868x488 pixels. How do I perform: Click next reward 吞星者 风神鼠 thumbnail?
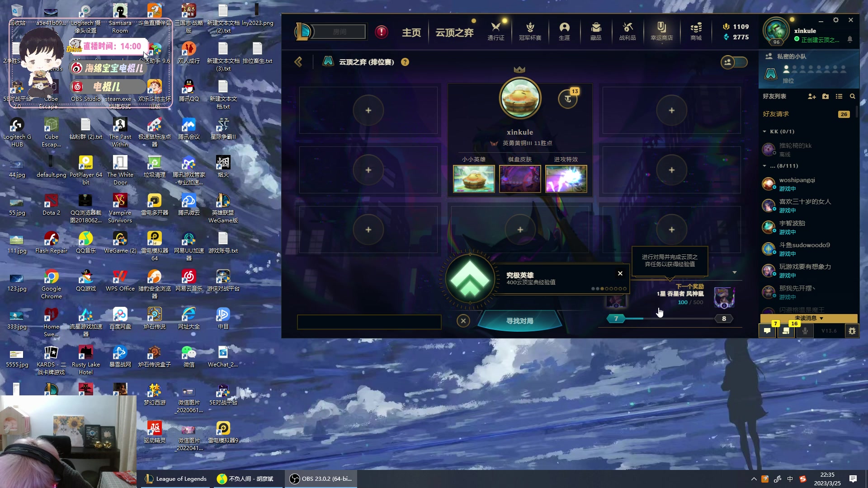click(x=724, y=298)
